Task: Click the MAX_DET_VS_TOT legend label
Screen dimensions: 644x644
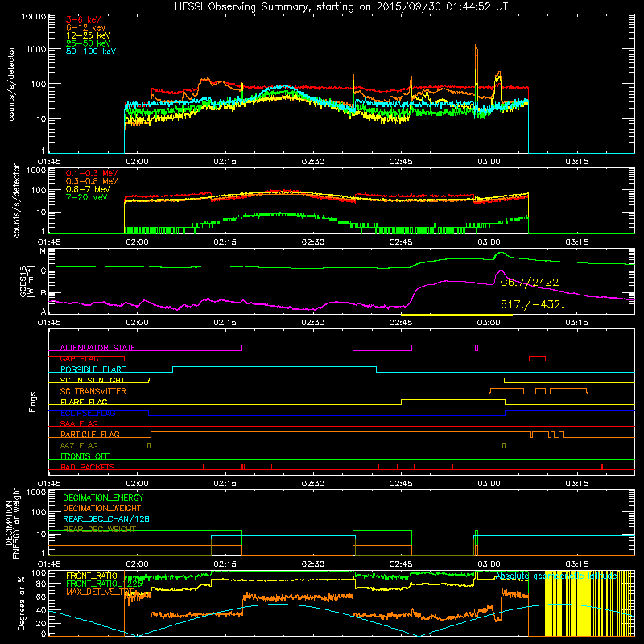Action: [100, 592]
